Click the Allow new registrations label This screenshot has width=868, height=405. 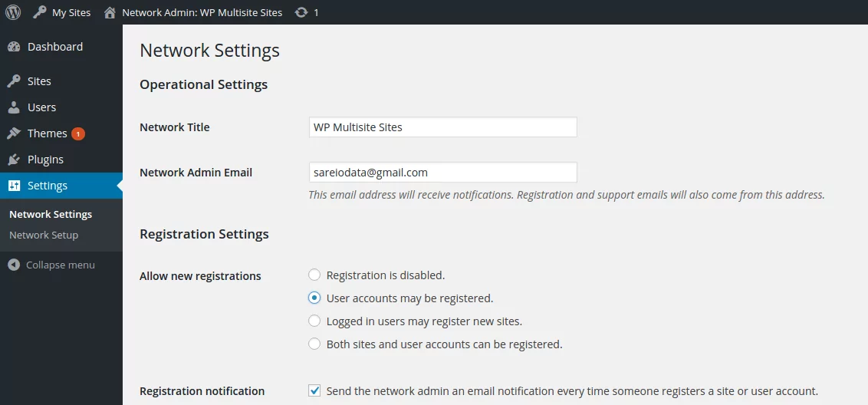click(200, 276)
